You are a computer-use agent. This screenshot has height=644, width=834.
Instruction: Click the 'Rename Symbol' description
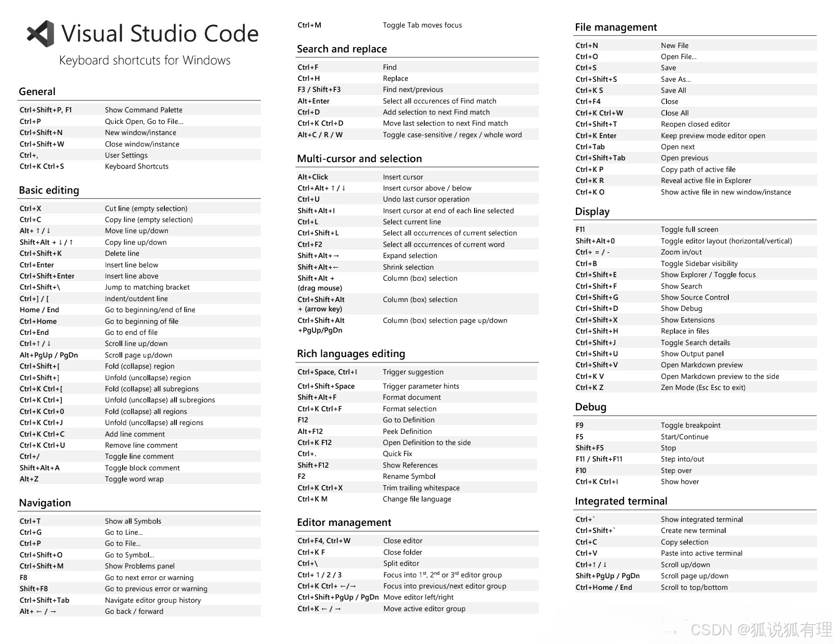(x=409, y=476)
